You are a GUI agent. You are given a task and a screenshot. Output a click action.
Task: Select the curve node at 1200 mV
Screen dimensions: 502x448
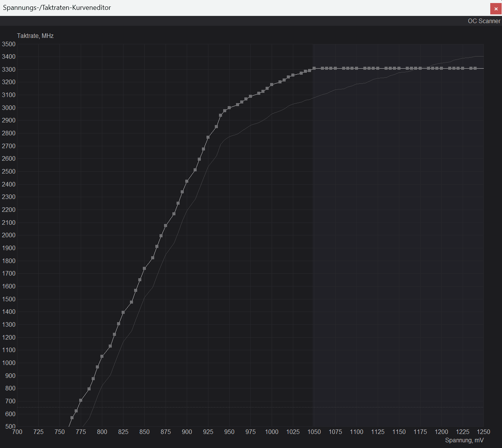click(441, 68)
